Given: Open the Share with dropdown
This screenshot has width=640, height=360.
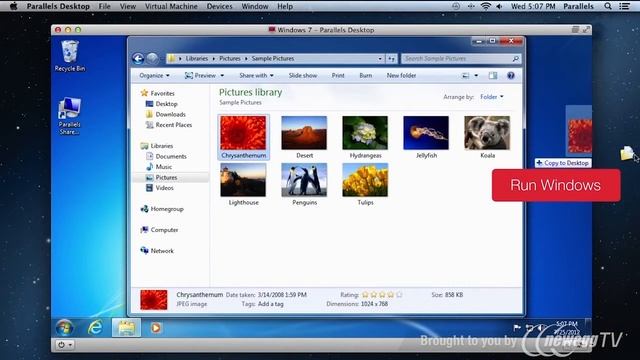Looking at the screenshot, I should (256, 76).
